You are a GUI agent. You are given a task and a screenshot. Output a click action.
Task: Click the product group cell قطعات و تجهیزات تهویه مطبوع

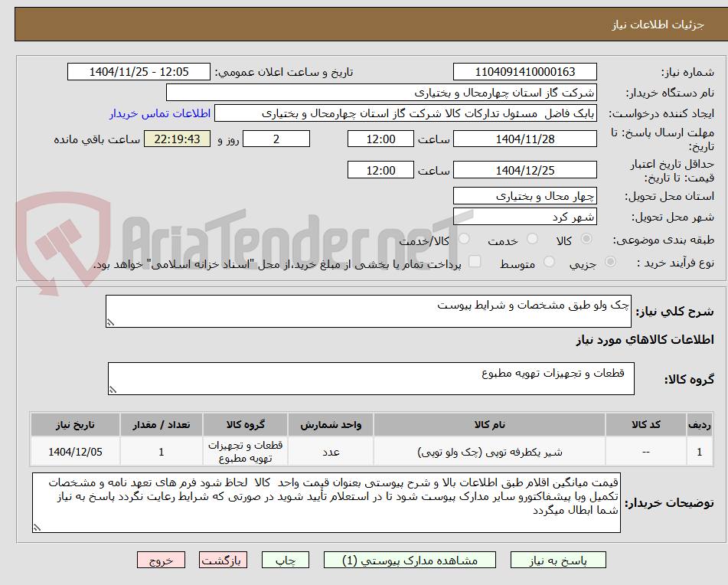[x=245, y=452]
